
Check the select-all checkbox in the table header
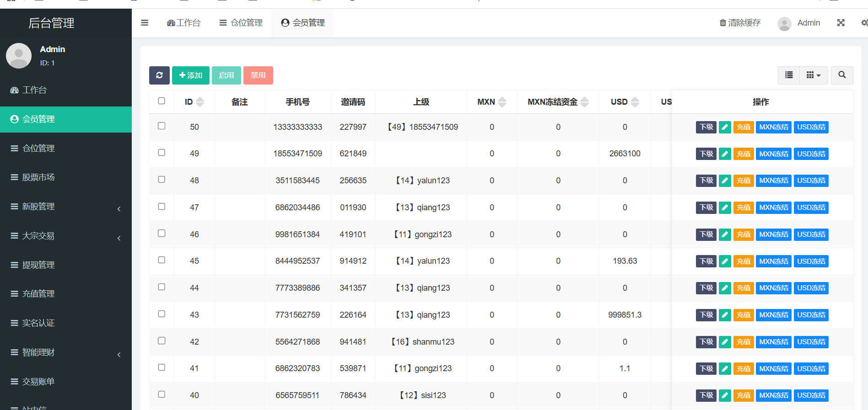pos(162,101)
